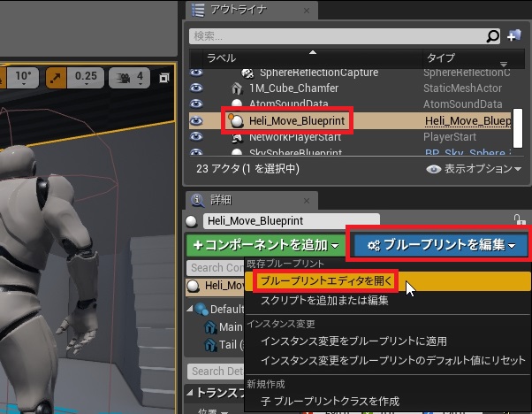Select the Tail component in the tree
The height and width of the screenshot is (414, 532).
[224, 345]
